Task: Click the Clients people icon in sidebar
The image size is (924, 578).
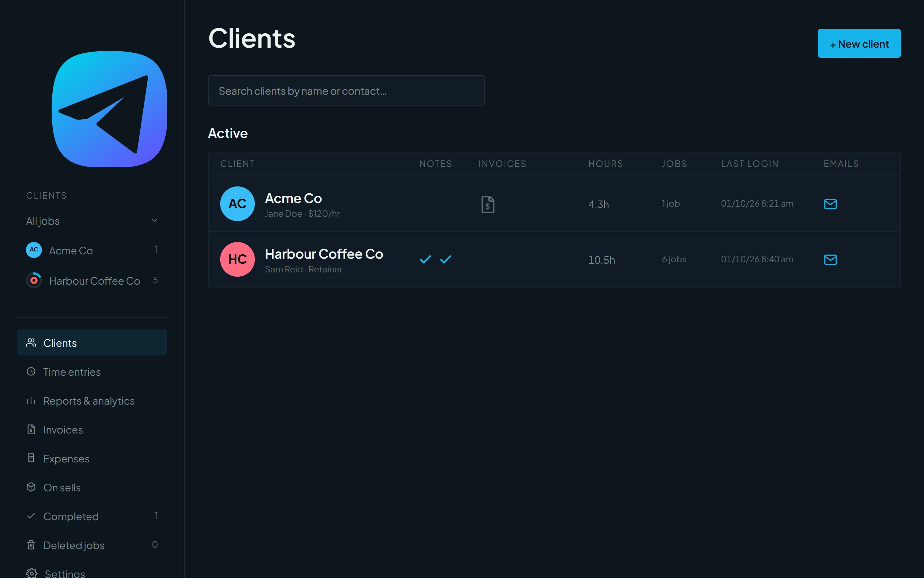Action: click(x=31, y=342)
